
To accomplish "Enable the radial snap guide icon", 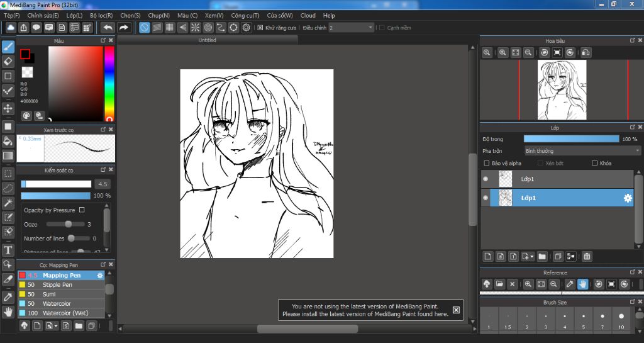I will [x=195, y=28].
